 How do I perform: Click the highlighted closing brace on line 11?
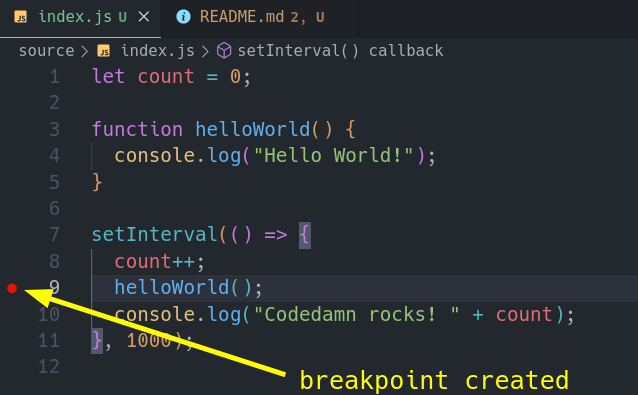(97, 341)
